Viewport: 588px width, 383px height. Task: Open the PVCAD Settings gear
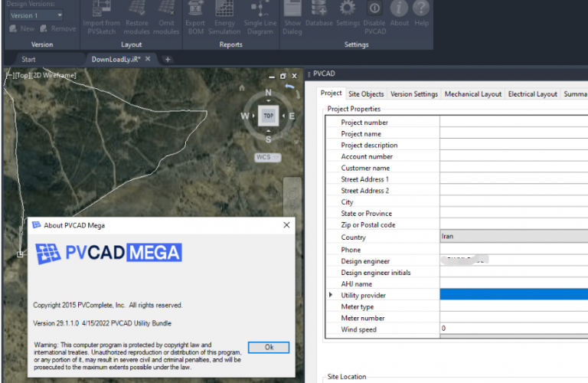coord(347,9)
